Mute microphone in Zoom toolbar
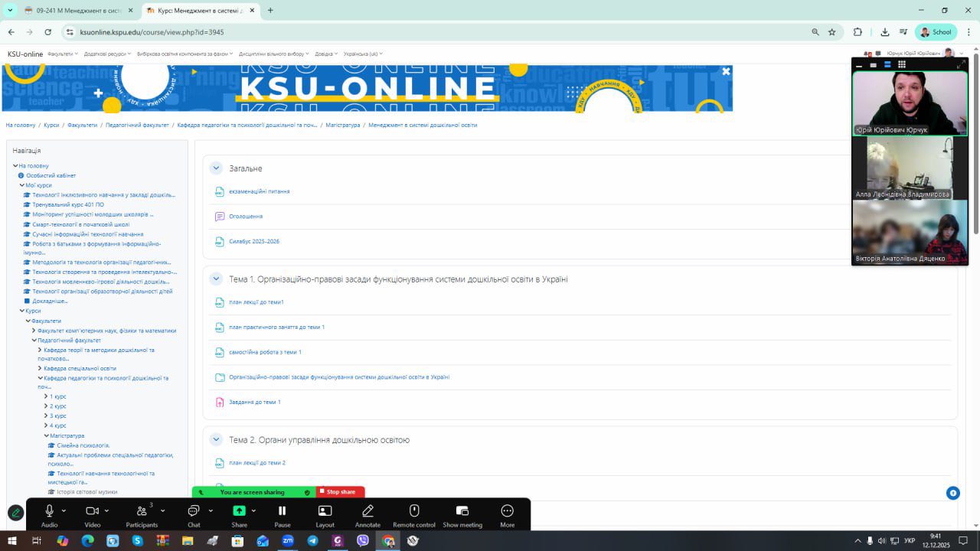The image size is (980, 551). [49, 511]
